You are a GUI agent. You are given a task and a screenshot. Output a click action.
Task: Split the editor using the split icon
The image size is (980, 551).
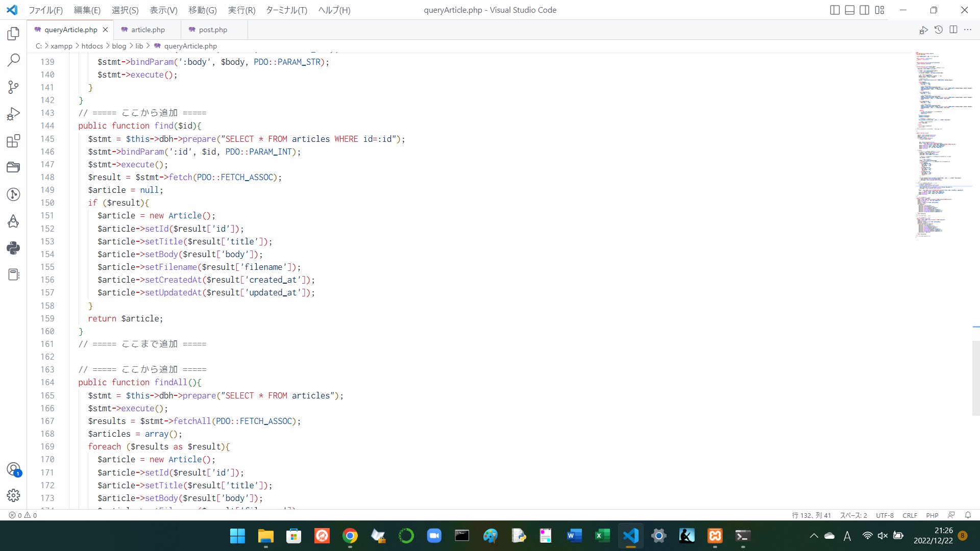click(953, 30)
